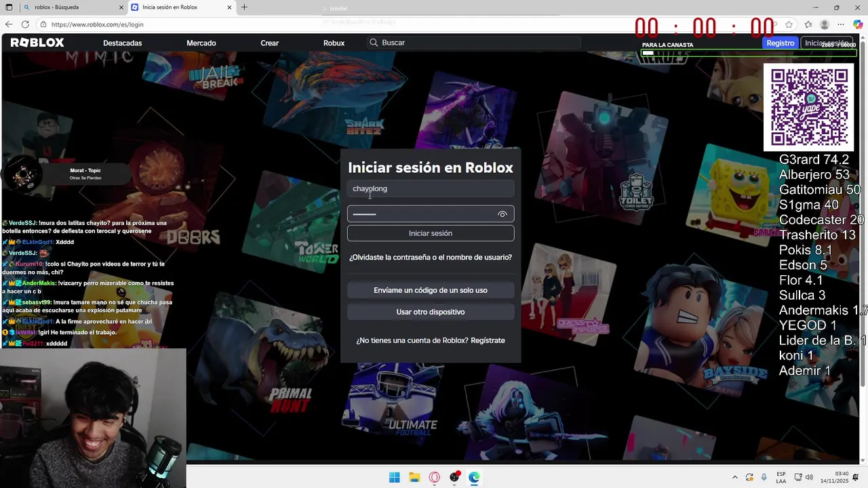Click the microphone tray icon
This screenshot has width=868, height=488.
point(764,477)
